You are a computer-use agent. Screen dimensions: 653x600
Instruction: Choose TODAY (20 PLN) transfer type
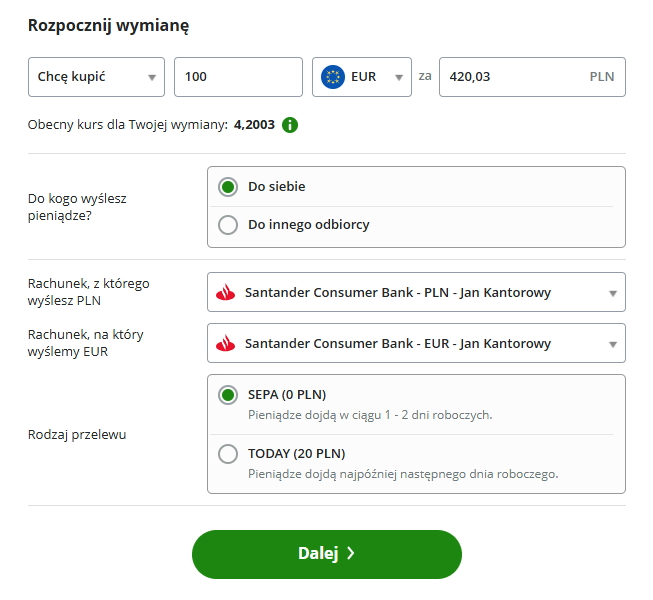[228, 454]
